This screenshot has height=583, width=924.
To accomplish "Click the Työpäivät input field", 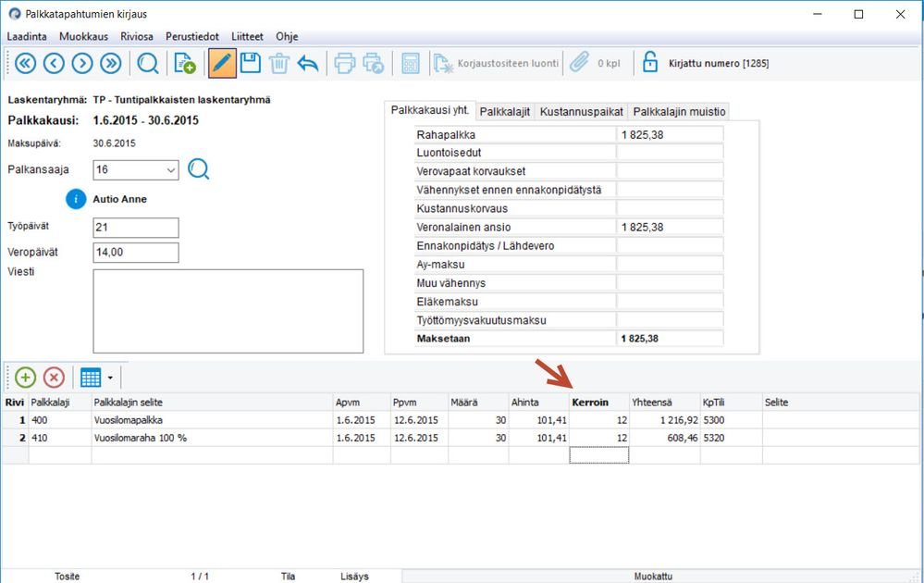I will (x=136, y=228).
